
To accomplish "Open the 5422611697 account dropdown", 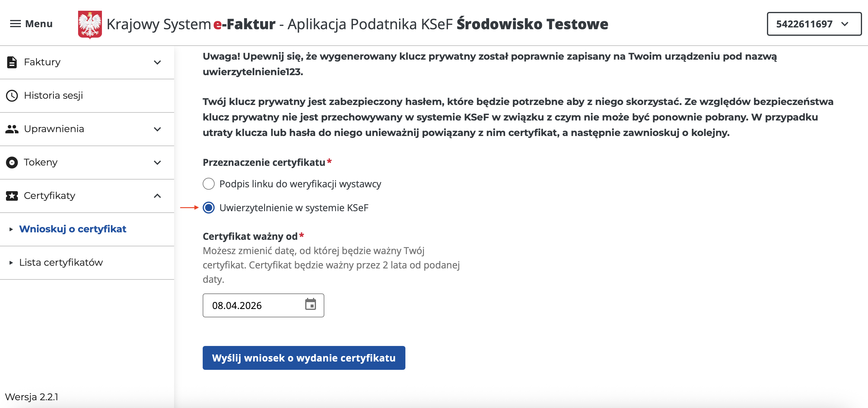I will (814, 24).
